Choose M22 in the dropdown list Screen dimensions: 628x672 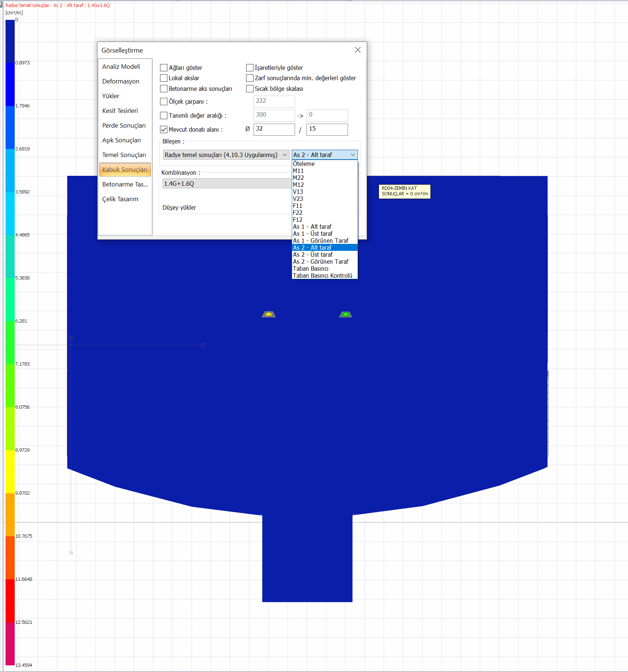(x=324, y=178)
